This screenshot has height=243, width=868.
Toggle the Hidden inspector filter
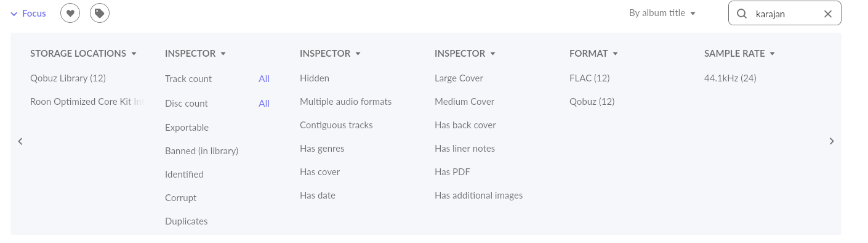pyautogui.click(x=315, y=78)
